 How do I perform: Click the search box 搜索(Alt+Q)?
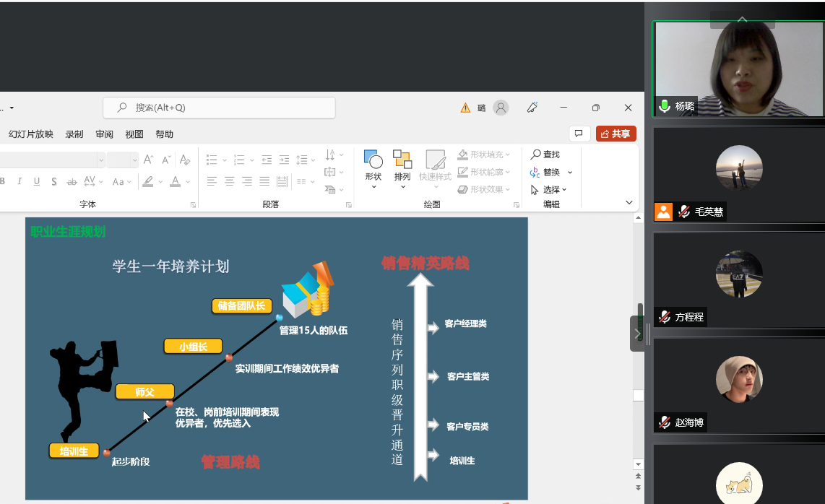pyautogui.click(x=219, y=108)
